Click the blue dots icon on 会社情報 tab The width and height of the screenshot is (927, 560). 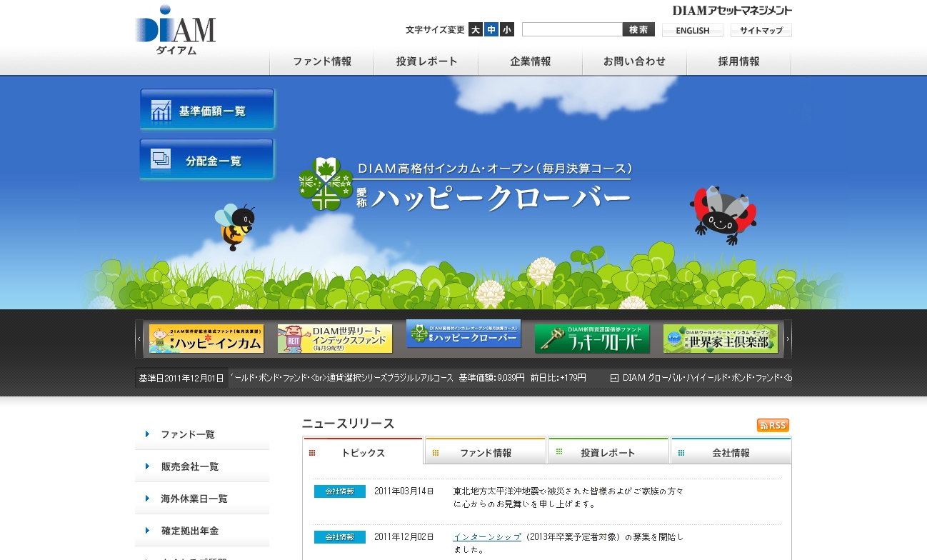click(x=681, y=453)
